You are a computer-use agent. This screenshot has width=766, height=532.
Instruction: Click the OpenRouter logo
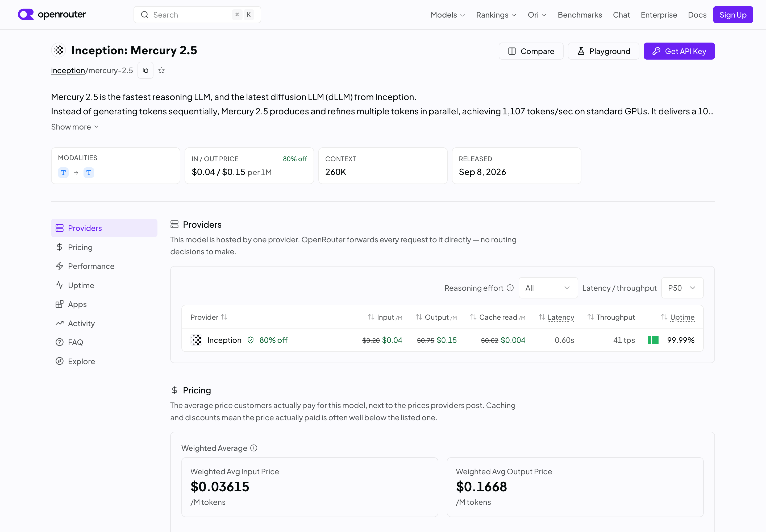tap(52, 15)
